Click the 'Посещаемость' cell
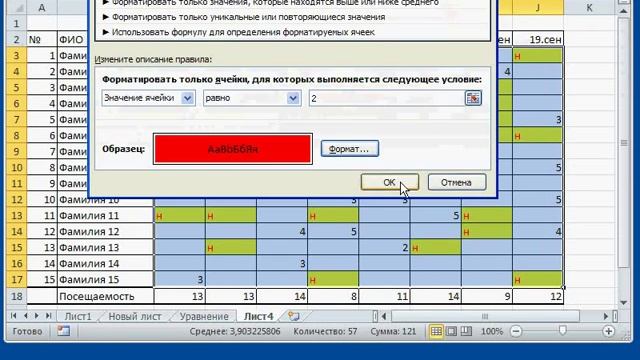 point(105,296)
